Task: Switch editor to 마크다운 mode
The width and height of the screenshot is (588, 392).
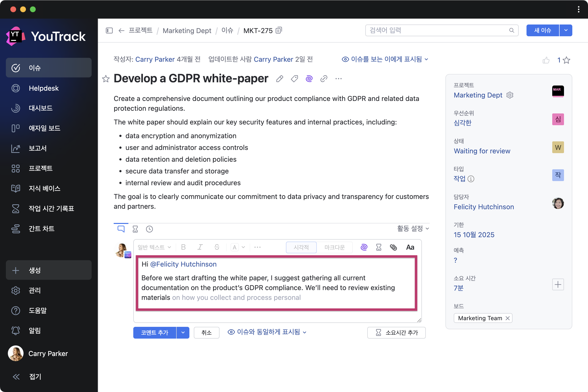Action: click(x=334, y=247)
